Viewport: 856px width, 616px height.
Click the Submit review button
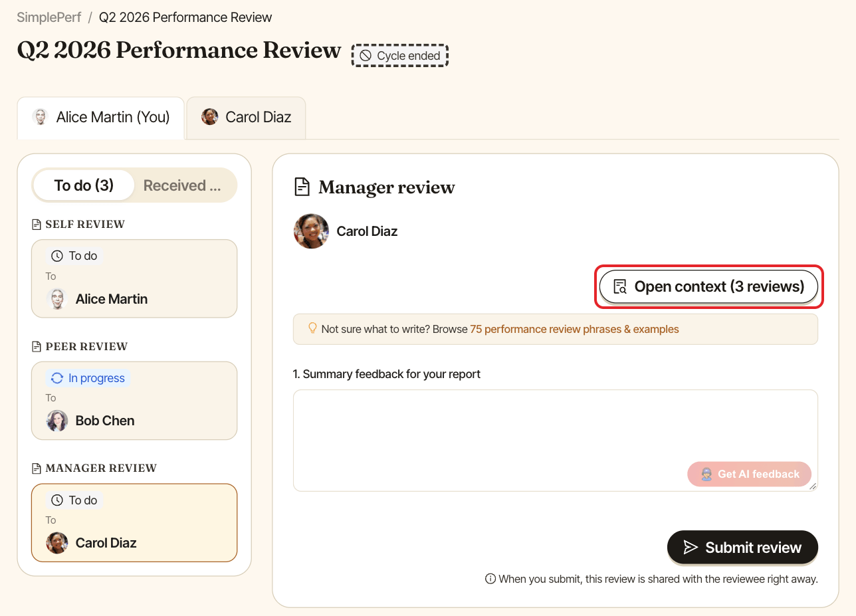coord(742,548)
